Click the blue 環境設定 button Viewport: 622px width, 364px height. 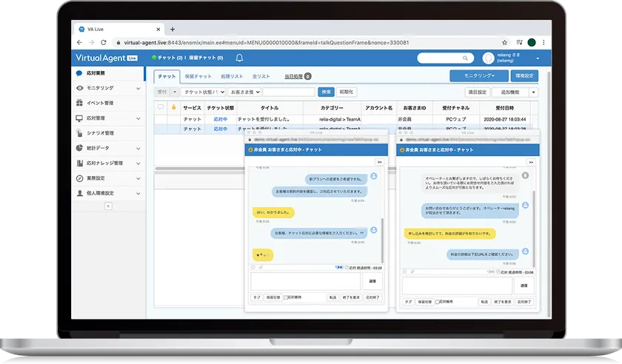524,75
